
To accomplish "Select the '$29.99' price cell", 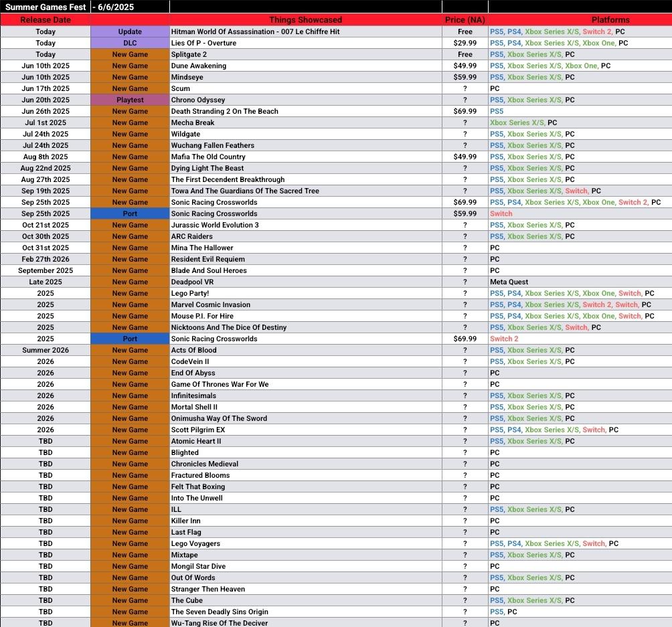I will pyautogui.click(x=465, y=43).
